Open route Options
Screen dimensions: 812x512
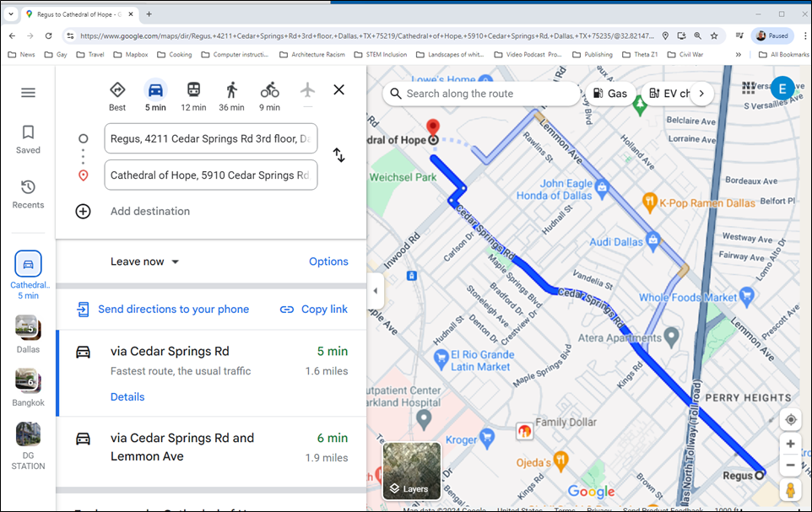(x=328, y=261)
